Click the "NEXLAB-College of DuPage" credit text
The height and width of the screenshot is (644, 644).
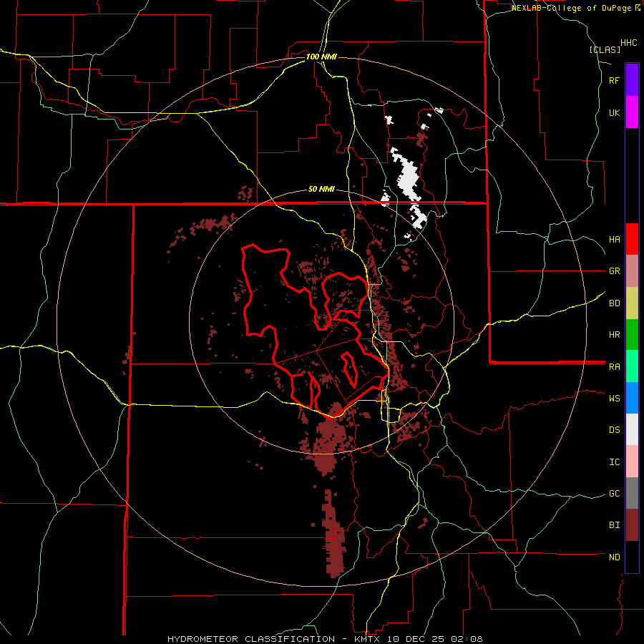572,8
